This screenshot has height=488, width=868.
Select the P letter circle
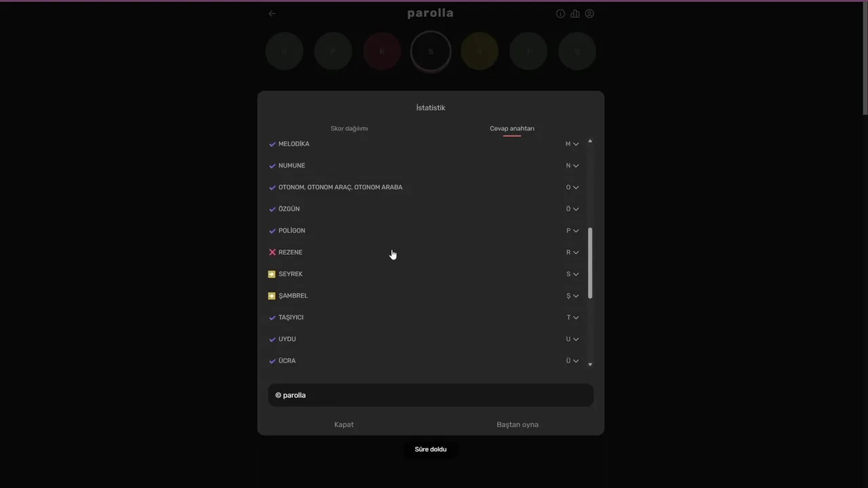(x=333, y=51)
